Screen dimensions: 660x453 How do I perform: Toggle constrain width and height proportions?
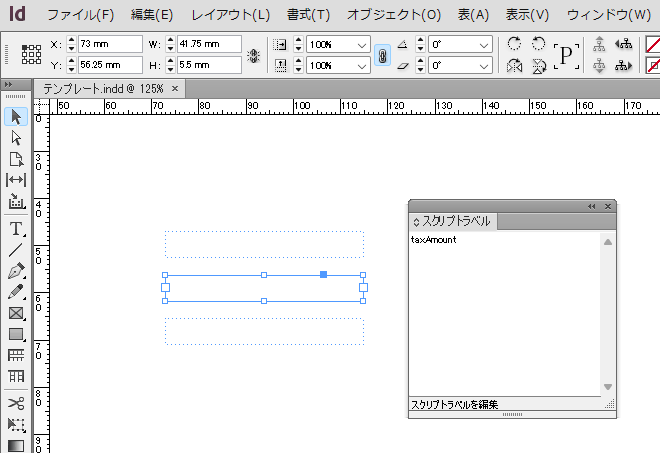coord(254,55)
